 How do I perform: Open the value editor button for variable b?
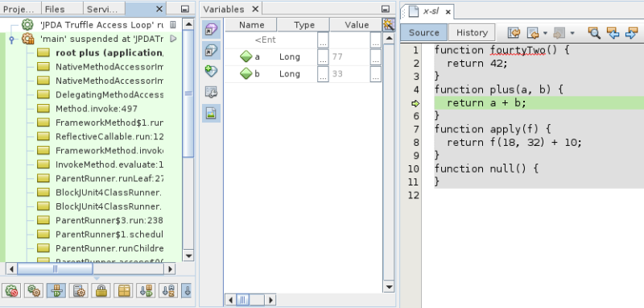[375, 74]
